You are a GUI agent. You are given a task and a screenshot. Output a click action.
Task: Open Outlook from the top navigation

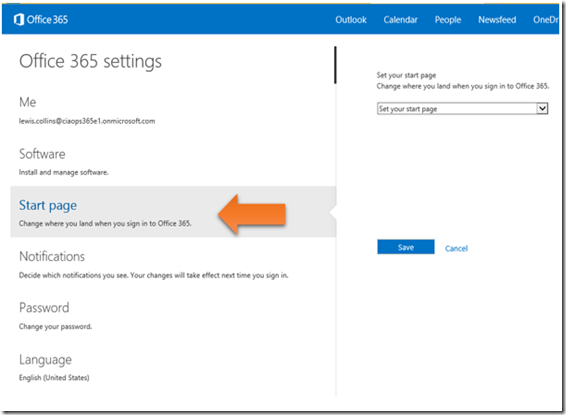click(351, 19)
